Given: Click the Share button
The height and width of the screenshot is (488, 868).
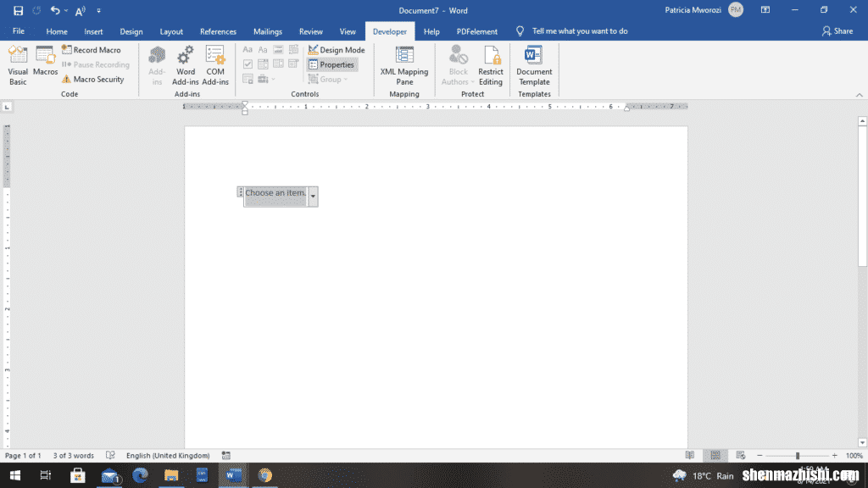Looking at the screenshot, I should 837,31.
